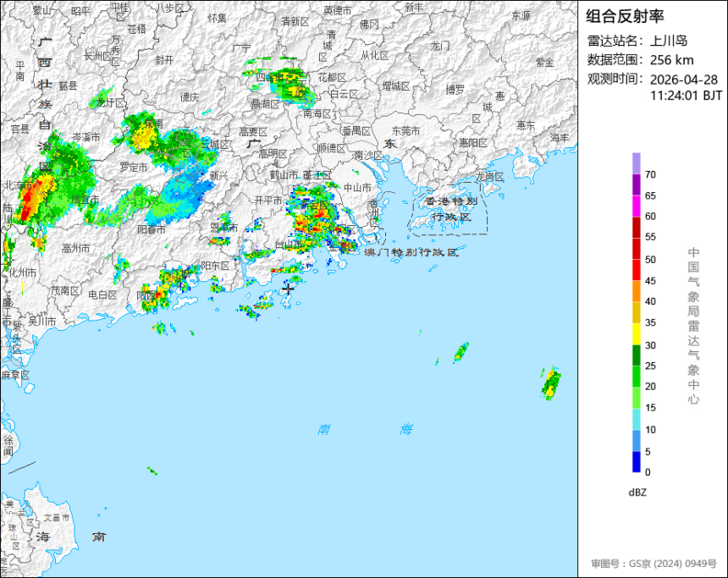The height and width of the screenshot is (578, 728).
Task: Pick the yellow legend band between 30 and 35
Action: tap(637, 333)
